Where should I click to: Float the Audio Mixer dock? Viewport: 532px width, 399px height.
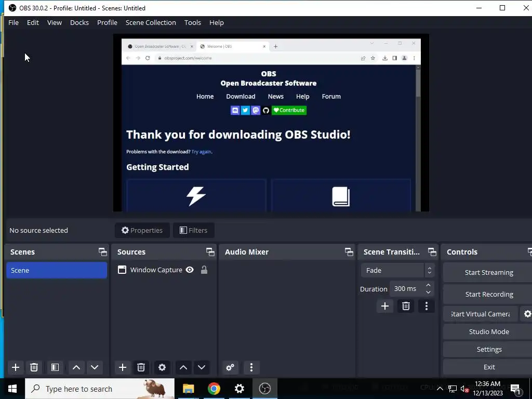pos(349,252)
